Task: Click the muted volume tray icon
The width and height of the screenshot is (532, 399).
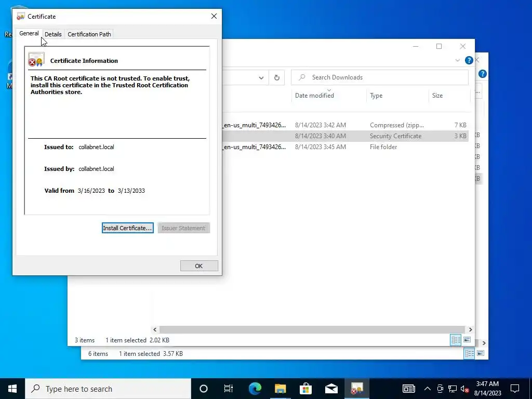Action: pyautogui.click(x=465, y=389)
